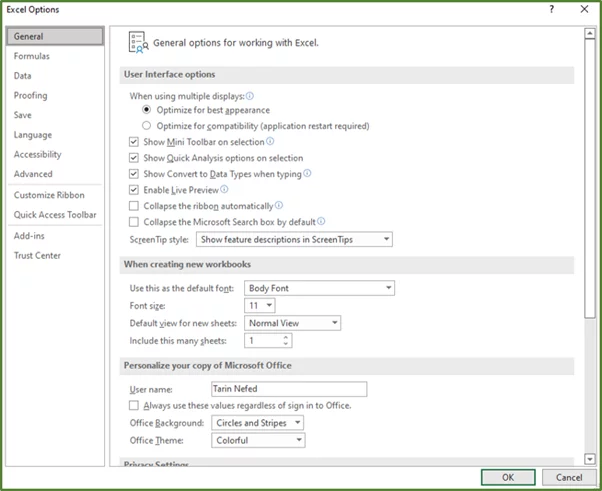Select Optimize for compatibility option
The height and width of the screenshot is (491, 602).
pos(146,126)
